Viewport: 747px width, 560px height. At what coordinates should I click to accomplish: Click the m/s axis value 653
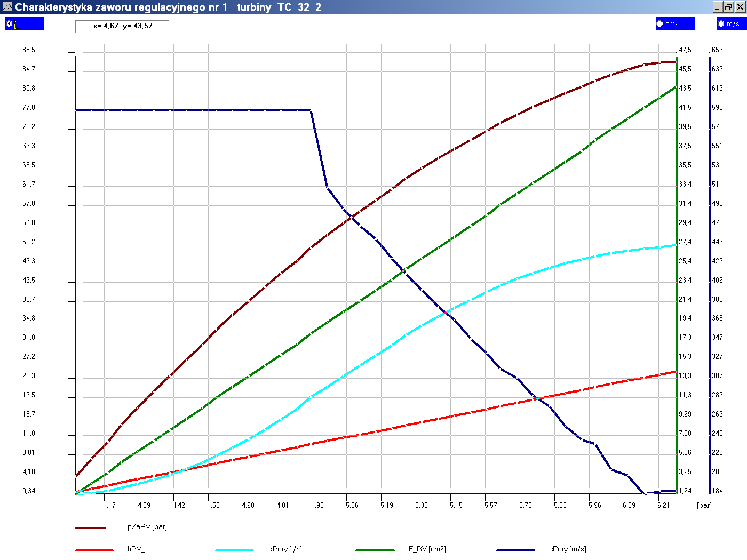pyautogui.click(x=718, y=50)
